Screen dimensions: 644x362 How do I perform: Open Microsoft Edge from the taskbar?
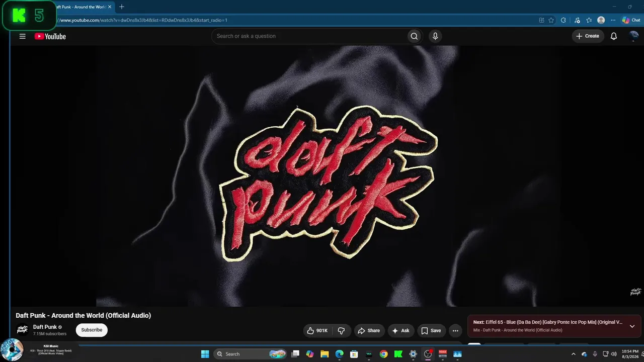(339, 354)
